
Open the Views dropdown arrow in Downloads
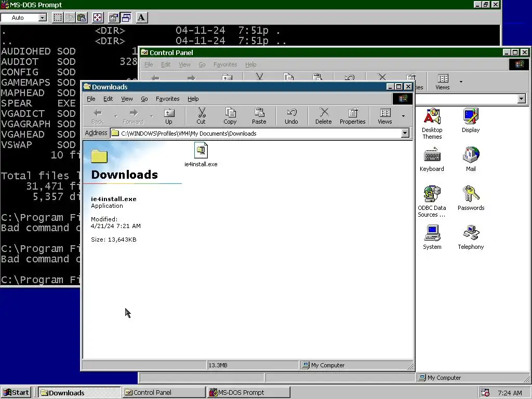[403, 116]
